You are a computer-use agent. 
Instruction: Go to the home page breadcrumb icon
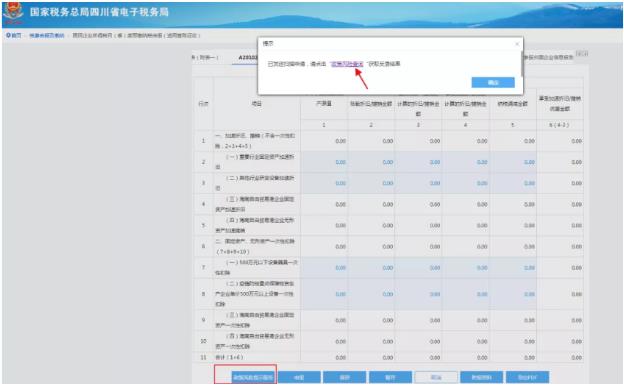point(8,35)
